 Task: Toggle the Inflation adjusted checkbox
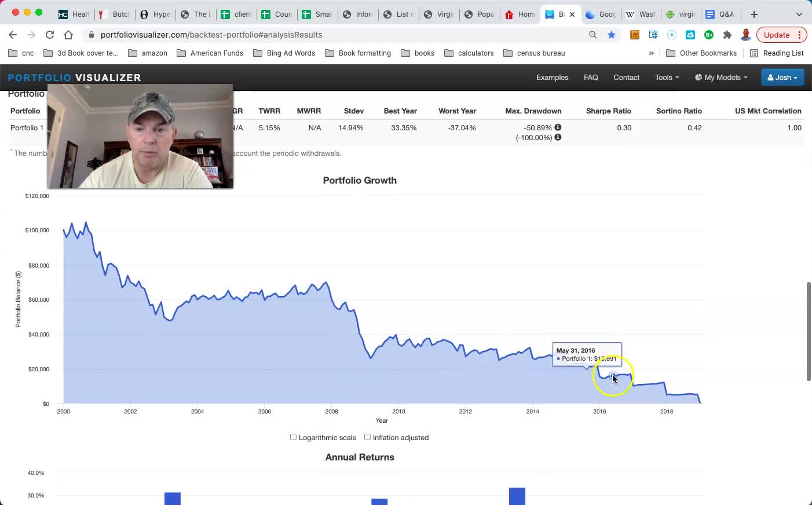[x=367, y=437]
